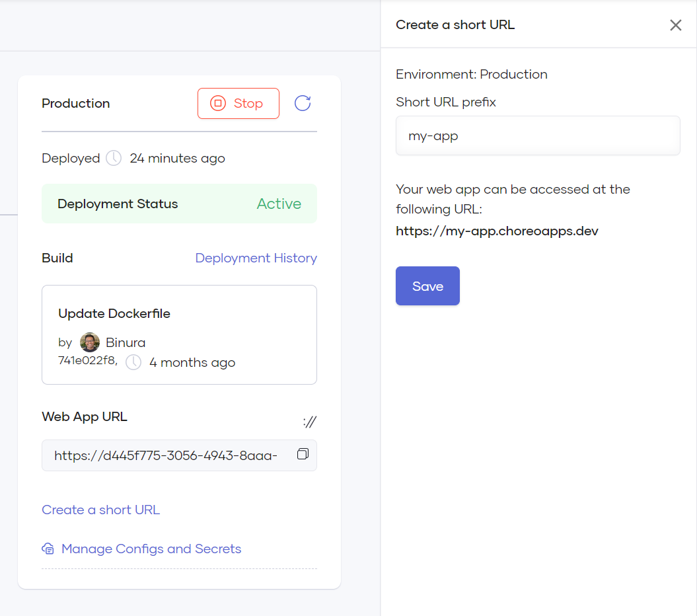This screenshot has width=697, height=616.
Task: Click the Production card heading
Action: coord(75,103)
